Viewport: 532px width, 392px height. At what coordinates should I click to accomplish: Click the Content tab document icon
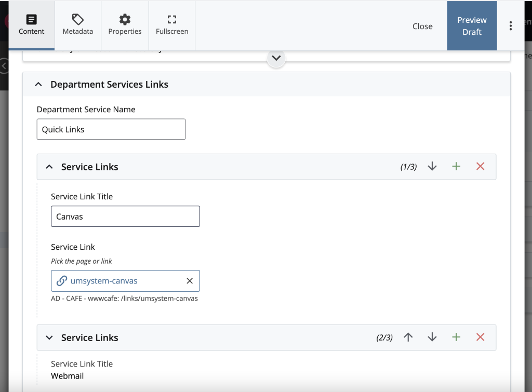32,20
